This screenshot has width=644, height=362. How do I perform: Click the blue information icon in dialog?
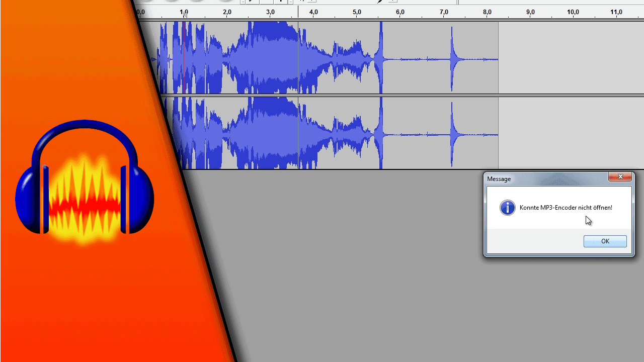[x=507, y=208]
